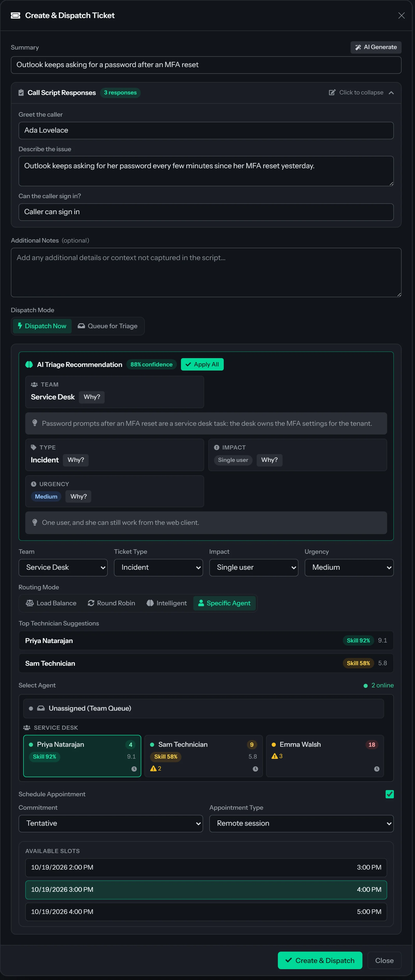Click Why? next to Medium urgency
415x980 pixels.
78,496
